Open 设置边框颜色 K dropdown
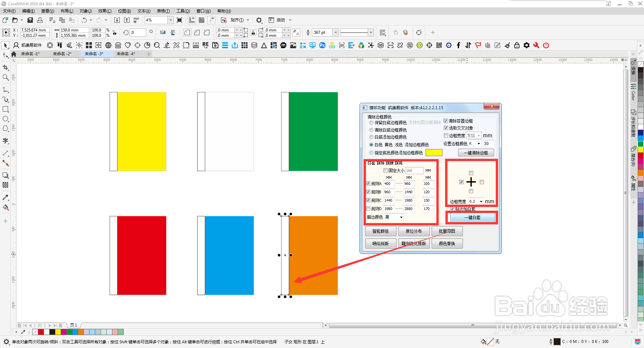This screenshot has height=348, width=644. click(479, 144)
